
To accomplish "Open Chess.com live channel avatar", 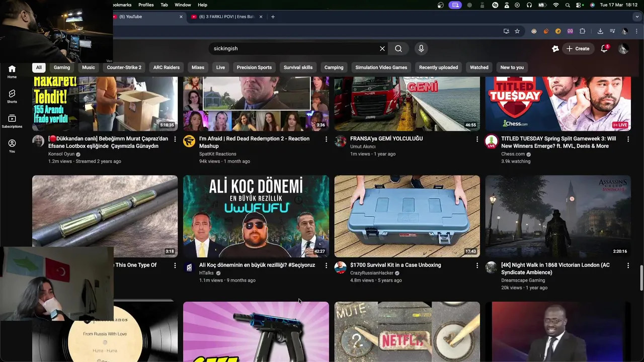I will pyautogui.click(x=491, y=141).
